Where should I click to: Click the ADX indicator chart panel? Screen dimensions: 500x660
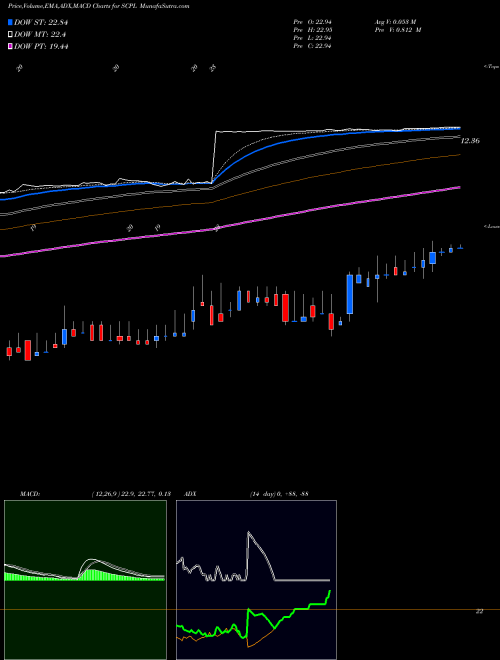point(256,580)
